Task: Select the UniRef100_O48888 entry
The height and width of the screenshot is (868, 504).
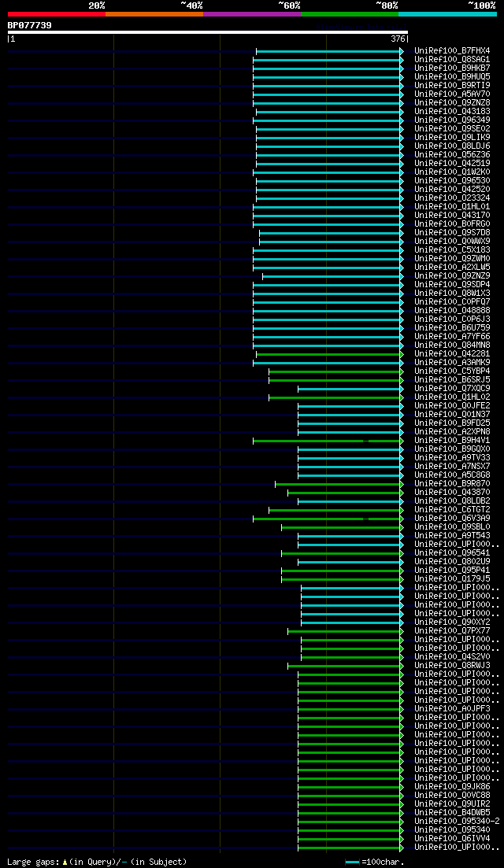Action: coord(452,311)
